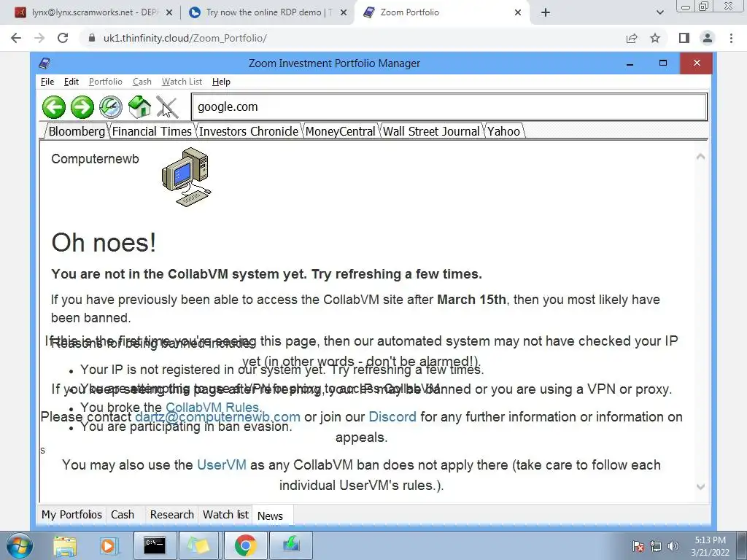The image size is (747, 560).
Task: Click the Action Center flag tray icon
Action: (x=638, y=546)
